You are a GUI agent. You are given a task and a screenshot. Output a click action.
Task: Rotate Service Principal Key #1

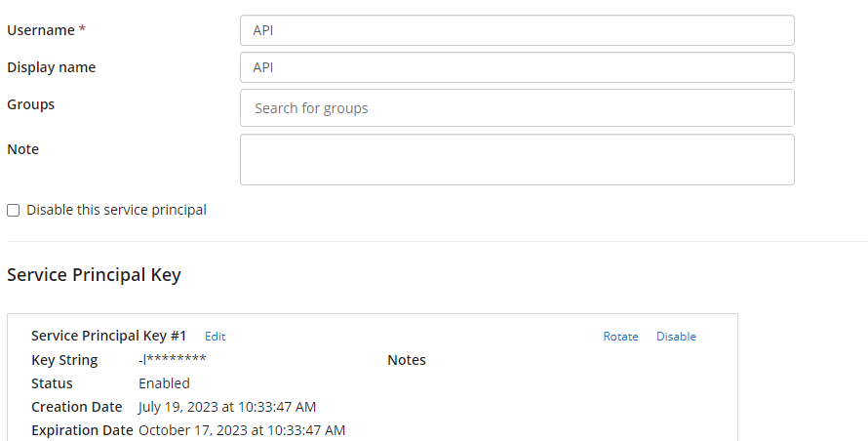coord(620,337)
